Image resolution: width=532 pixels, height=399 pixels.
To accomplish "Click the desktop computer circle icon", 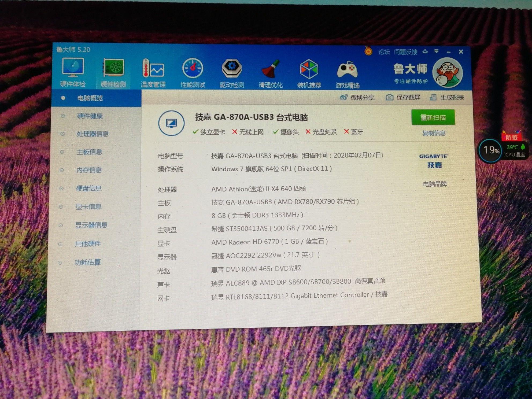I will pyautogui.click(x=171, y=123).
